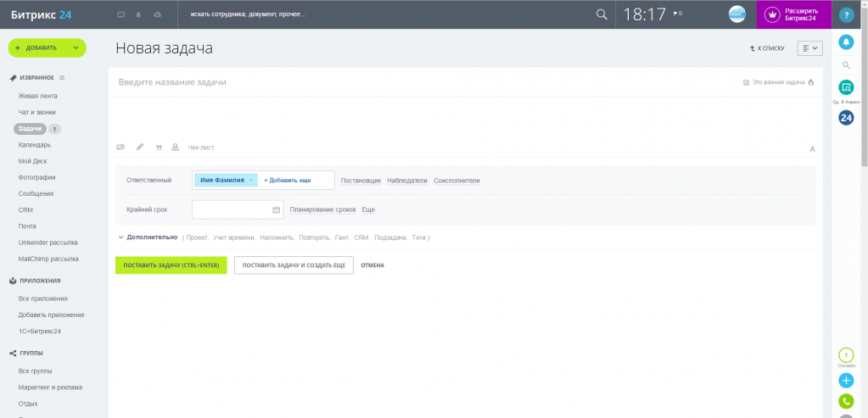Click the fire icon by important task

(811, 82)
